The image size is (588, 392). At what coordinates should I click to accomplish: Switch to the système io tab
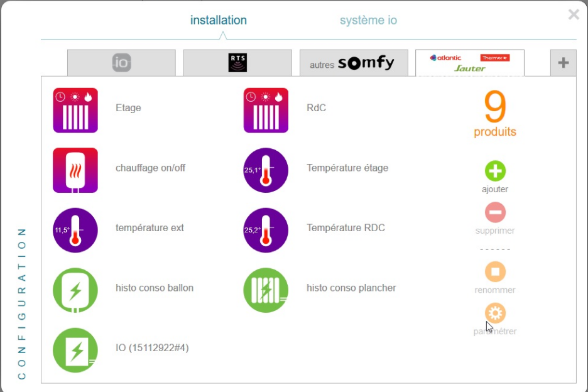click(x=368, y=21)
